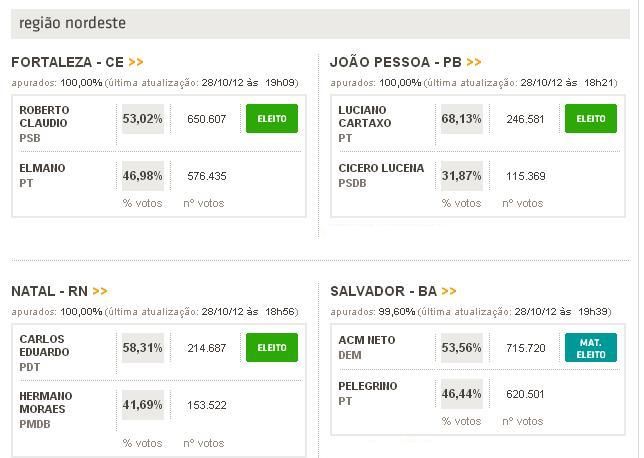This screenshot has height=458, width=644.
Task: Click the Eleito badge for Luciano Cartaxo
Action: coord(591,118)
